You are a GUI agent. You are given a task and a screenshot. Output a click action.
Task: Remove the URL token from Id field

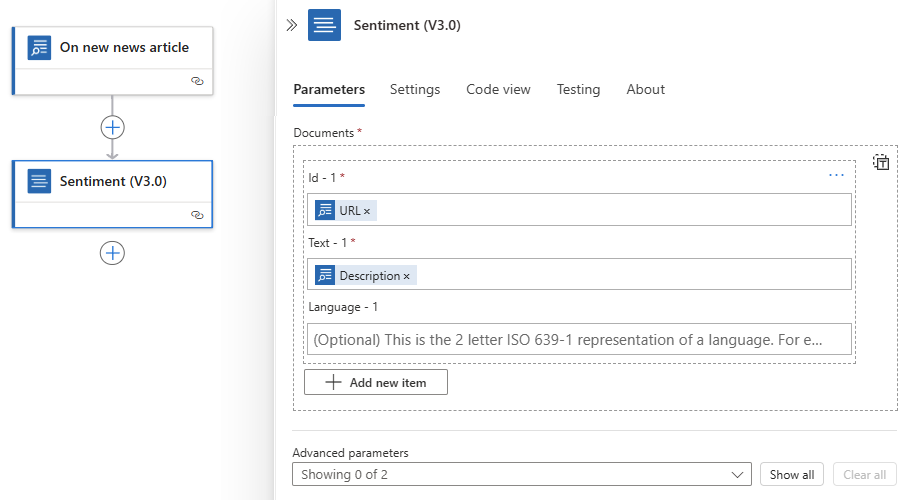click(367, 212)
